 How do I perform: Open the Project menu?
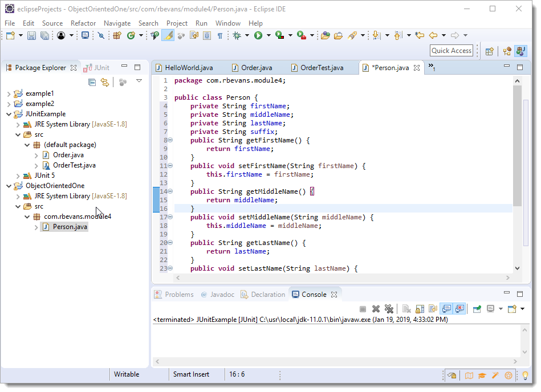tap(177, 23)
